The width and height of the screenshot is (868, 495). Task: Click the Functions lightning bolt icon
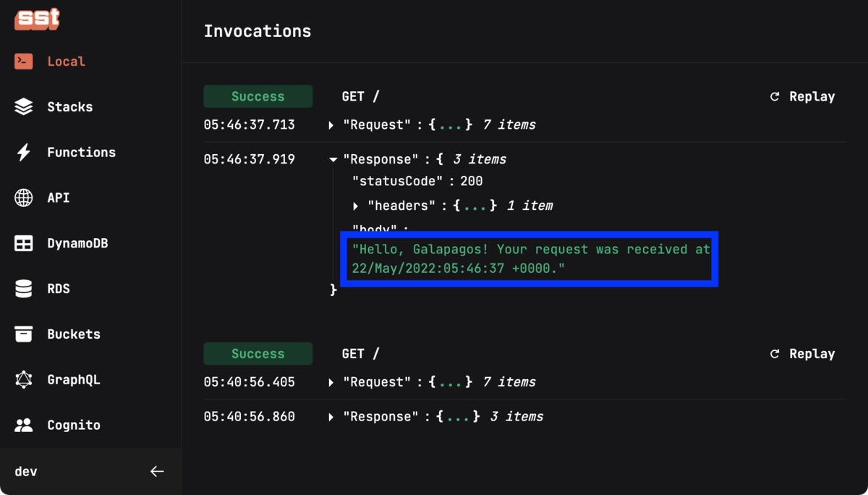(23, 152)
